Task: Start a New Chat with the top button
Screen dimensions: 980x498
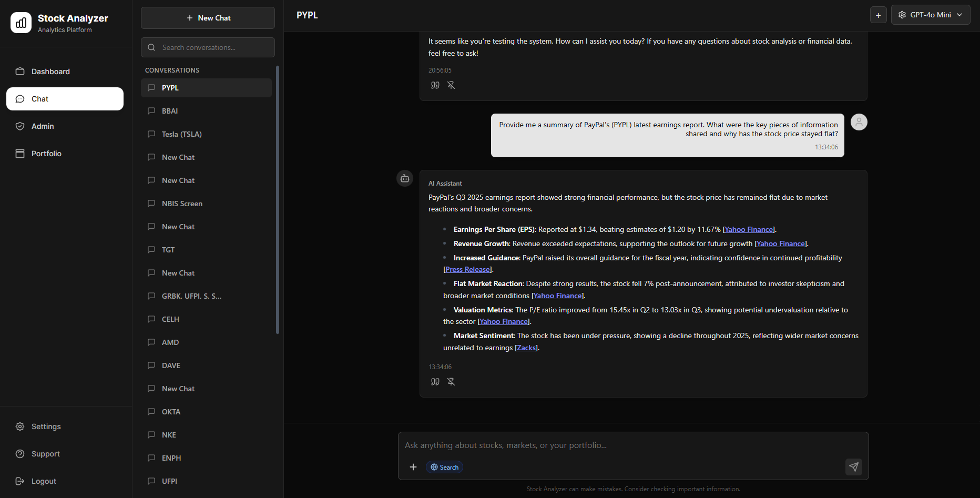Action: [208, 18]
